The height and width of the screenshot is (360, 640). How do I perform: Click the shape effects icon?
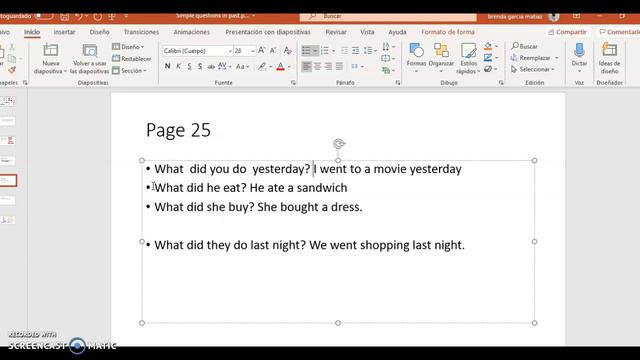tap(488, 69)
